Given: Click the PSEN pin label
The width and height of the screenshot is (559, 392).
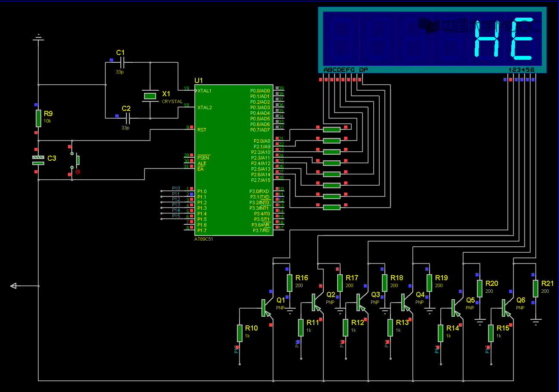Looking at the screenshot, I should click(203, 158).
